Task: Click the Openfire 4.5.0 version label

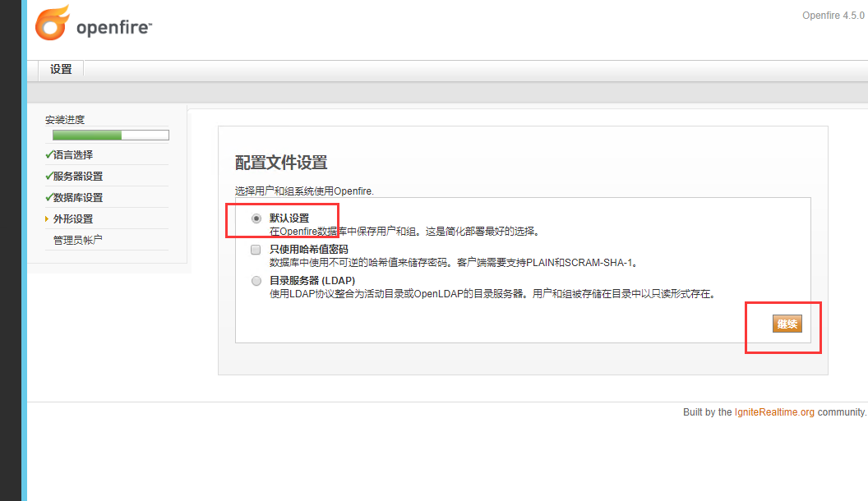Action: [833, 15]
